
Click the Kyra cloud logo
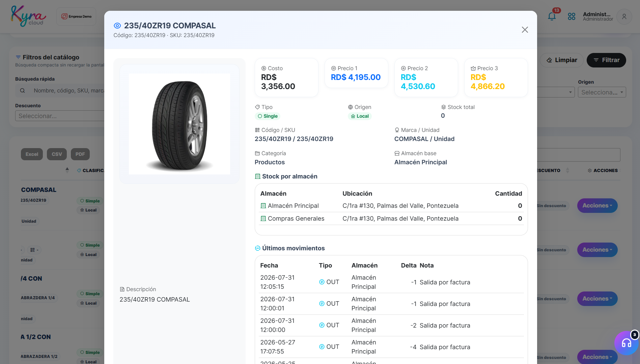tap(28, 16)
